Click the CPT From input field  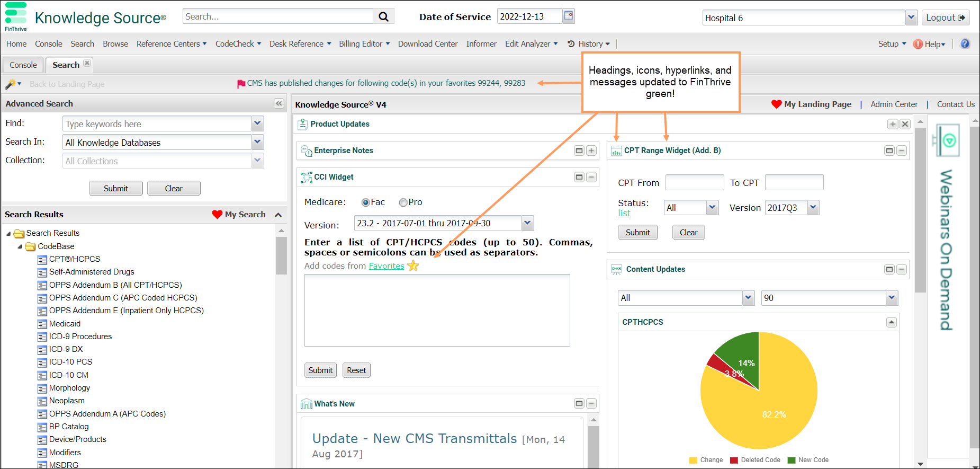pyautogui.click(x=694, y=182)
